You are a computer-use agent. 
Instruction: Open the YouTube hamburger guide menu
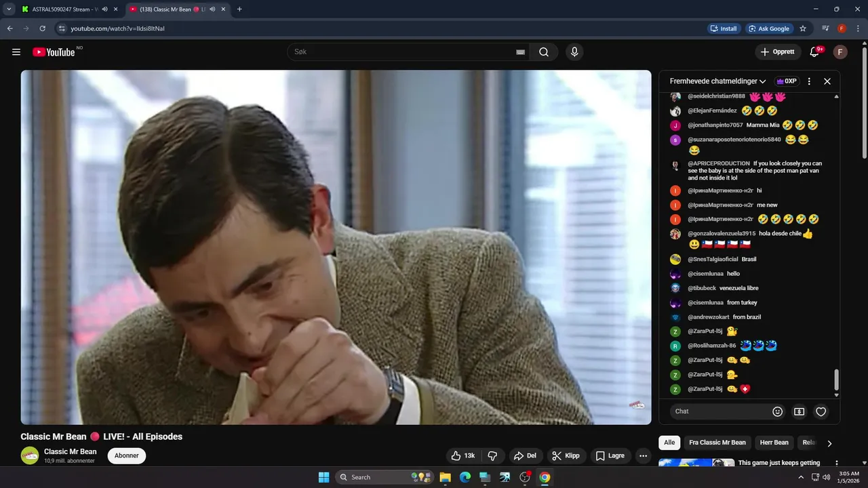pyautogui.click(x=16, y=52)
